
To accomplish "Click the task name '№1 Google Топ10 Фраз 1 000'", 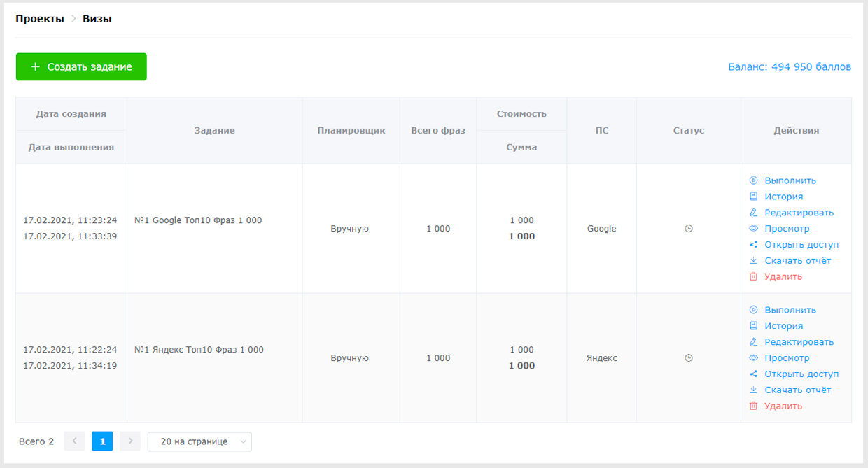I will pyautogui.click(x=198, y=220).
